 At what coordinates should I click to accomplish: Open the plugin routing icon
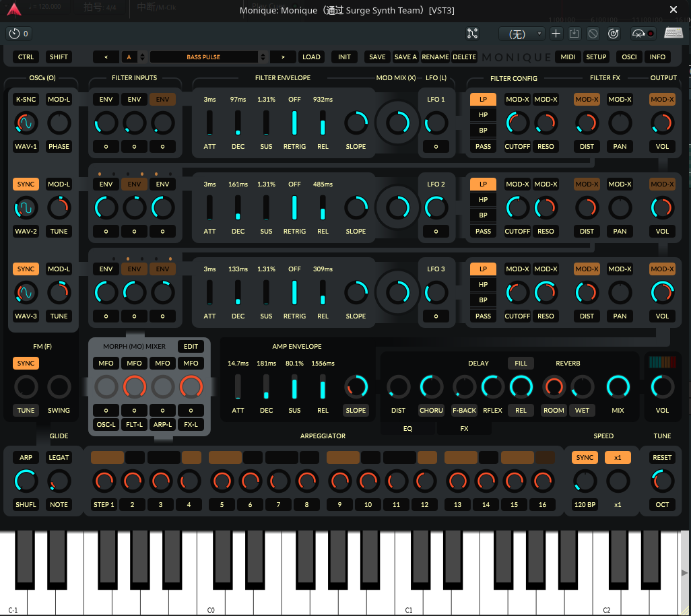tap(472, 34)
